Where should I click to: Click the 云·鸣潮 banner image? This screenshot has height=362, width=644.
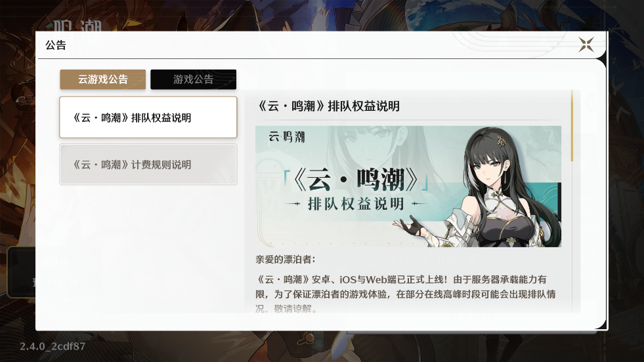pos(408,186)
